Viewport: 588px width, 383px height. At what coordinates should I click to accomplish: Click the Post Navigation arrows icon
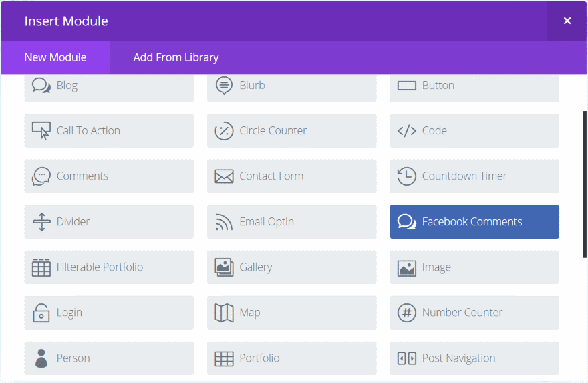(406, 358)
